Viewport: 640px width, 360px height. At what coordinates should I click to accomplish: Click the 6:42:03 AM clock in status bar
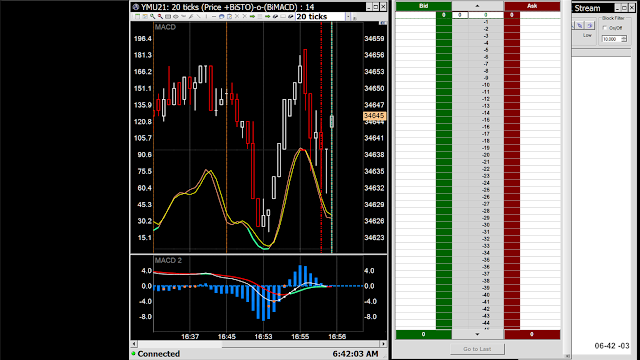(355, 353)
